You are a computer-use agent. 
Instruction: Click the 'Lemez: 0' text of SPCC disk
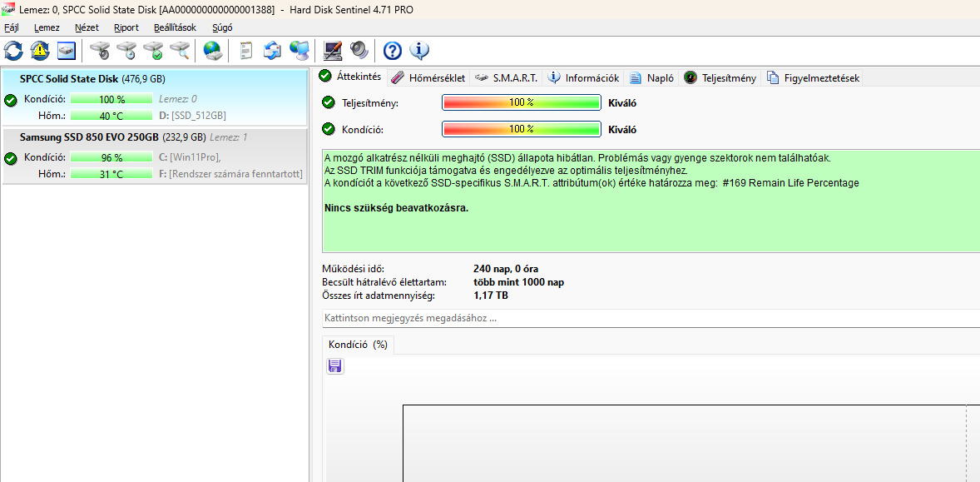pos(178,99)
